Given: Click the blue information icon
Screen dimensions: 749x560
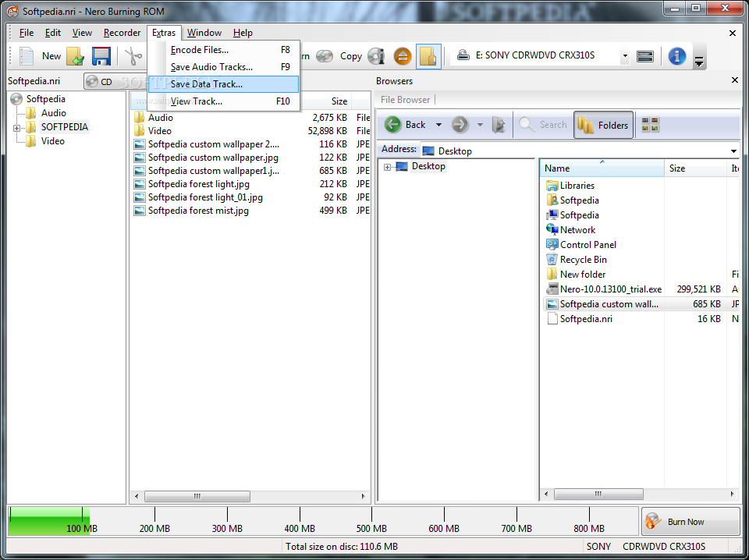Looking at the screenshot, I should [x=677, y=56].
